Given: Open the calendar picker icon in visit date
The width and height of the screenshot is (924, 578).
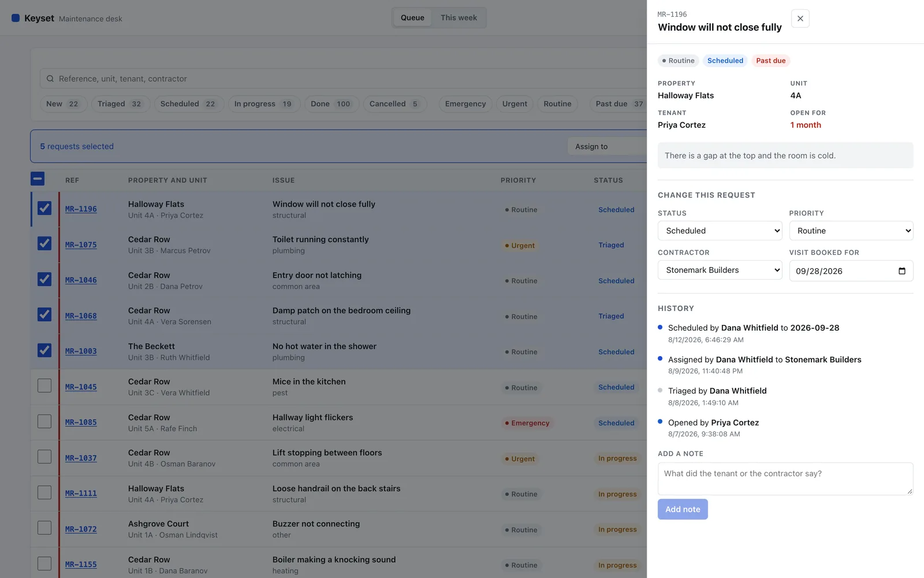Looking at the screenshot, I should pos(902,271).
